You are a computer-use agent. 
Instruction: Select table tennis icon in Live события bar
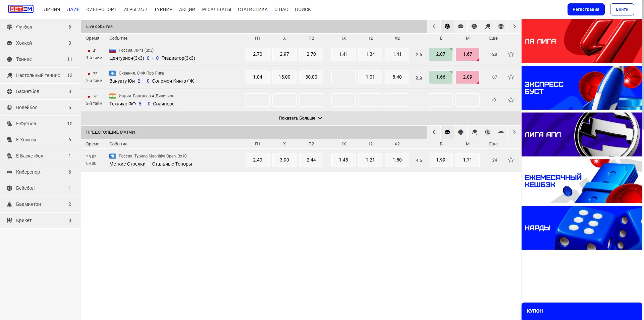[x=487, y=27]
